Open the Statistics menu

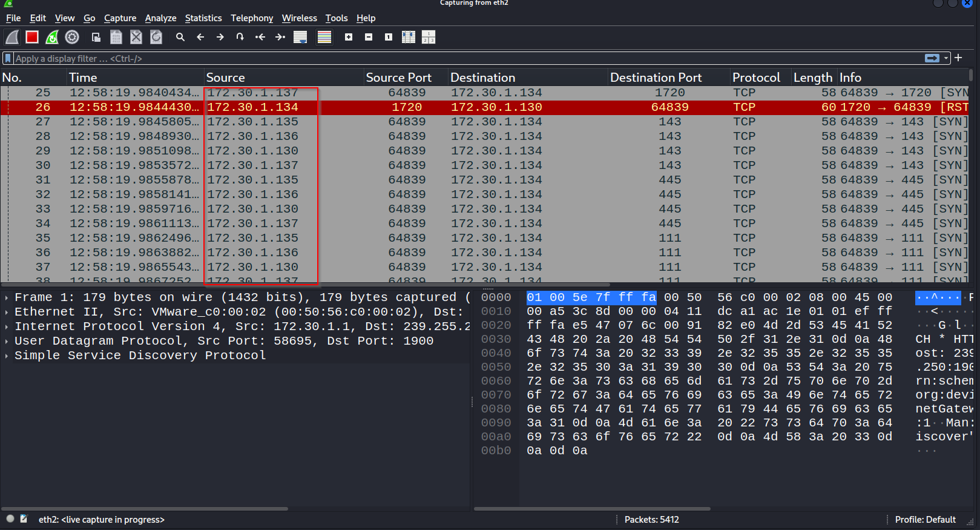203,18
